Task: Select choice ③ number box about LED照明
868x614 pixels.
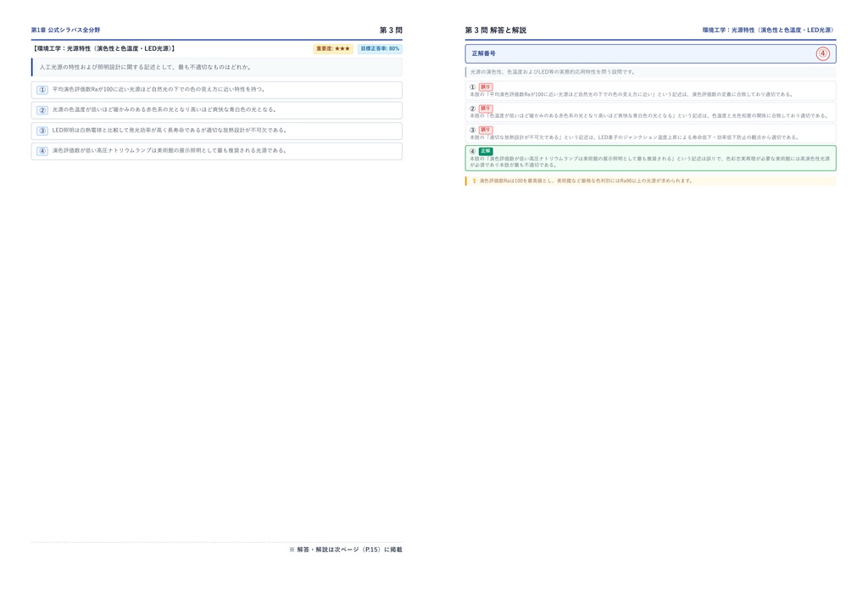Action: pyautogui.click(x=42, y=131)
